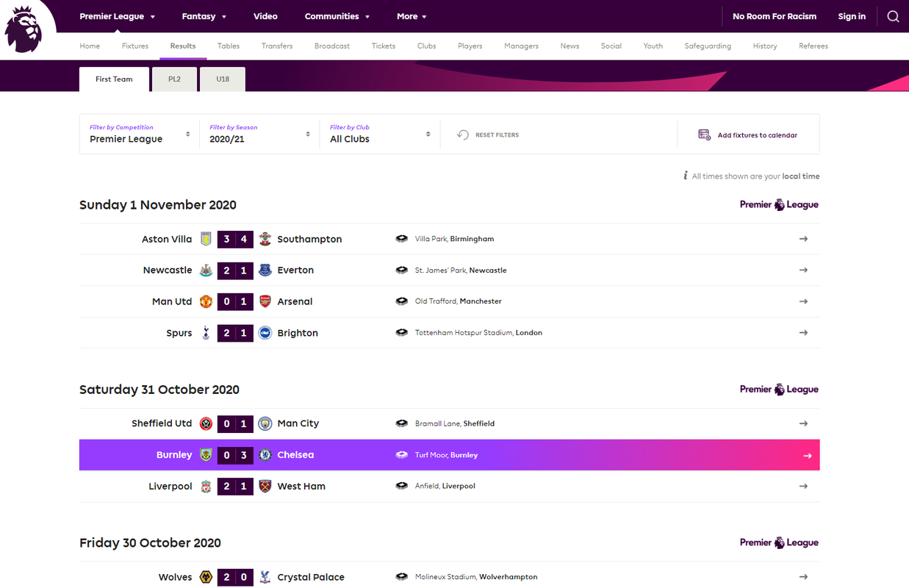Open the Fixtures navigation item
This screenshot has width=909, height=588.
click(x=135, y=46)
